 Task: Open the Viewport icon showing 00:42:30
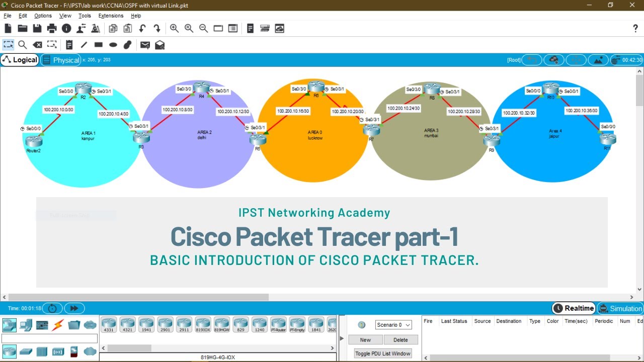(x=626, y=60)
